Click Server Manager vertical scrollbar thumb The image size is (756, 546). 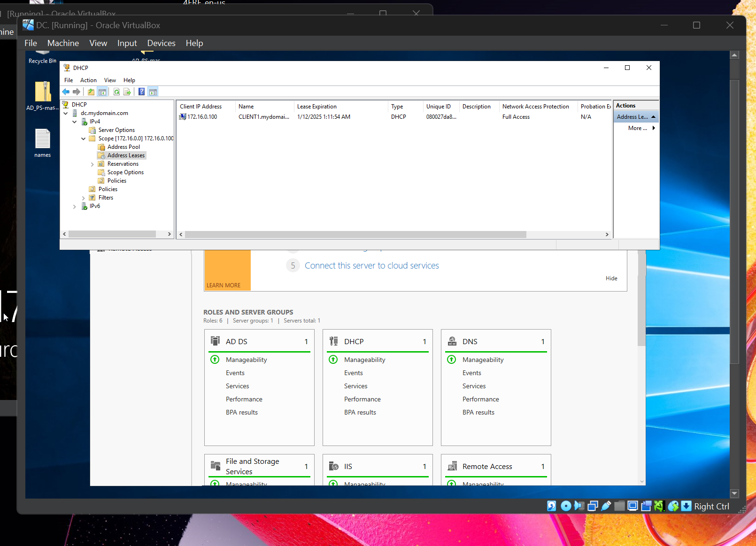point(641,298)
